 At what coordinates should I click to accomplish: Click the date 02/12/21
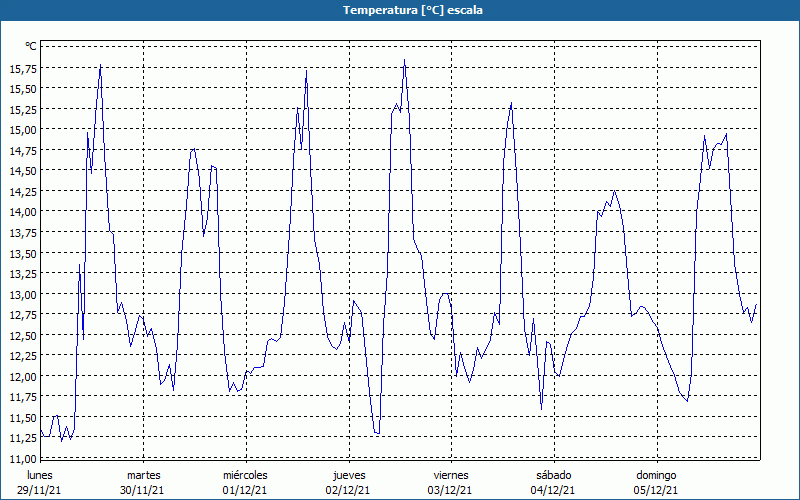(x=348, y=490)
